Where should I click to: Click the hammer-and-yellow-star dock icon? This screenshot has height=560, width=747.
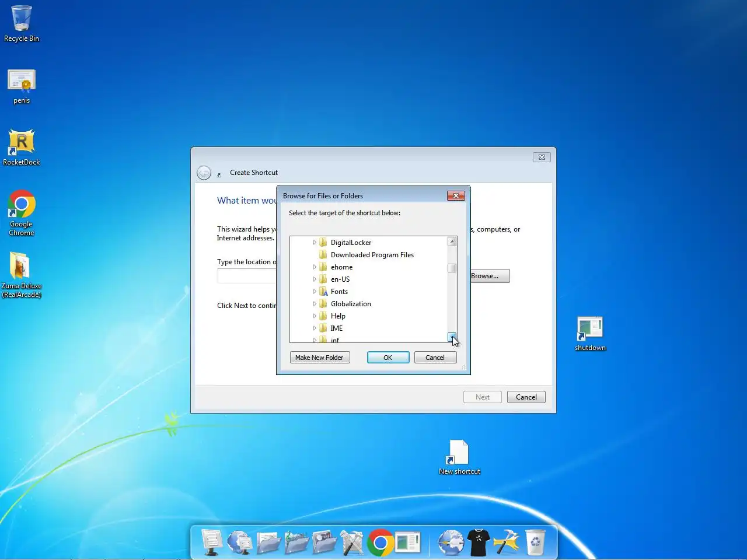[x=507, y=542]
